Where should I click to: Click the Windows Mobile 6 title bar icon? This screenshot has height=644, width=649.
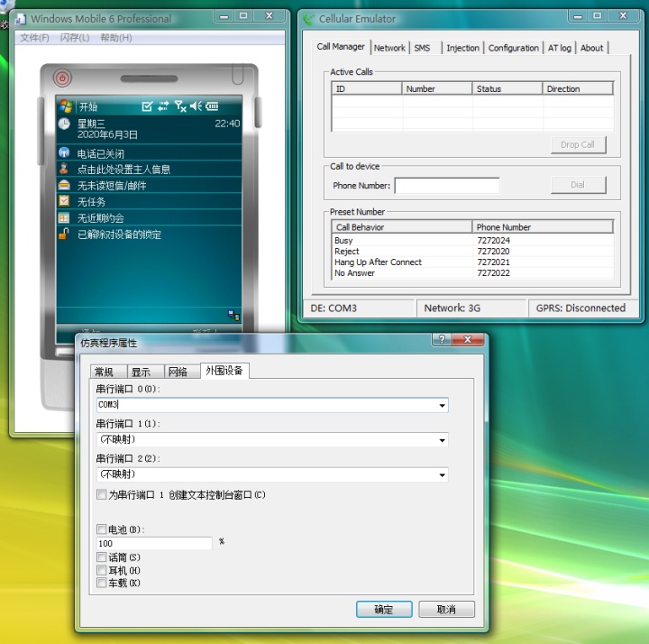tap(21, 19)
